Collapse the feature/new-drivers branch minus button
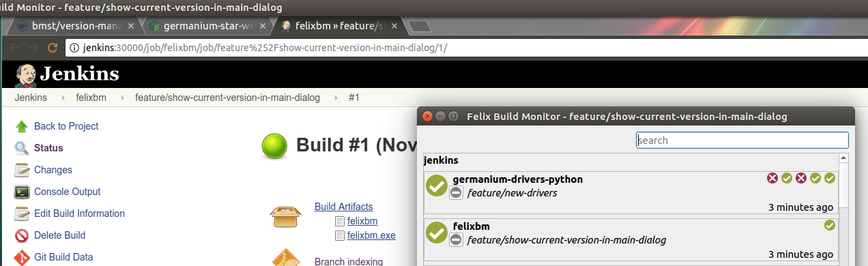 457,193
